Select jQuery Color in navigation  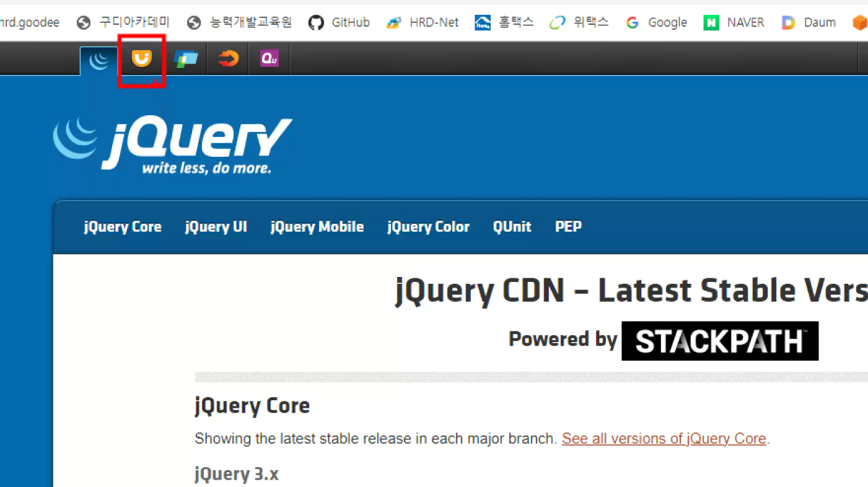pos(429,227)
